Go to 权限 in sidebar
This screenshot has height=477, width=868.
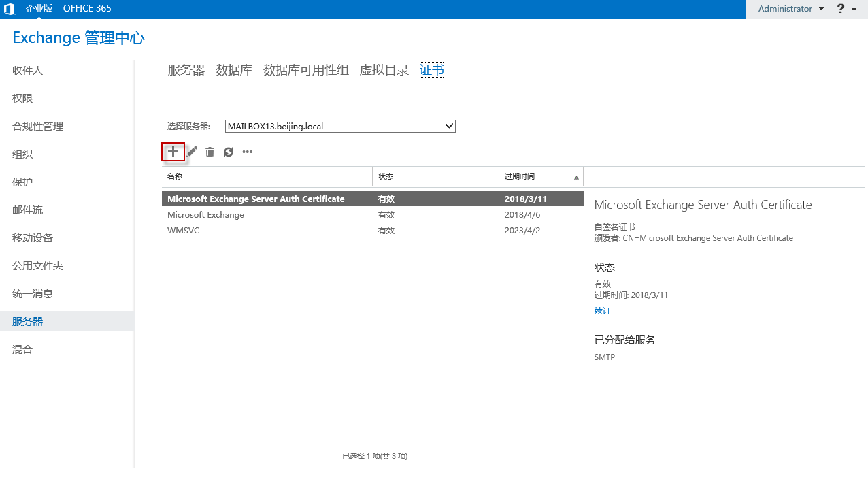pyautogui.click(x=22, y=99)
